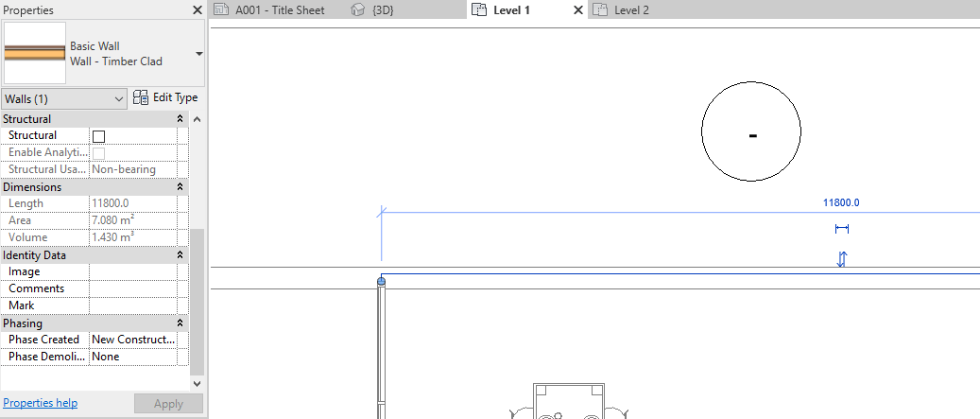Select the Volume value 1.430 m³
Image resolution: width=980 pixels, height=419 pixels.
coord(133,237)
